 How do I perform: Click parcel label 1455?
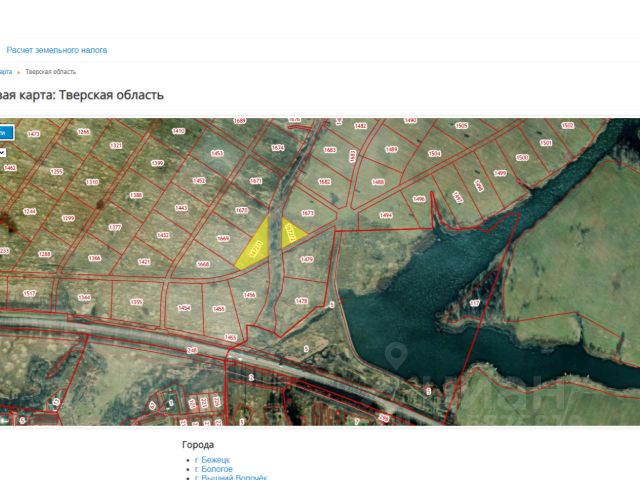coord(219,309)
